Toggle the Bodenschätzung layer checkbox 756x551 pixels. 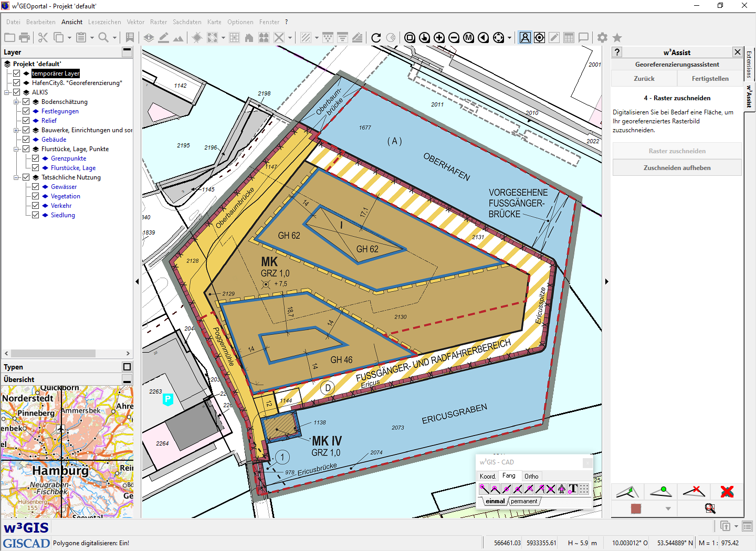click(26, 102)
